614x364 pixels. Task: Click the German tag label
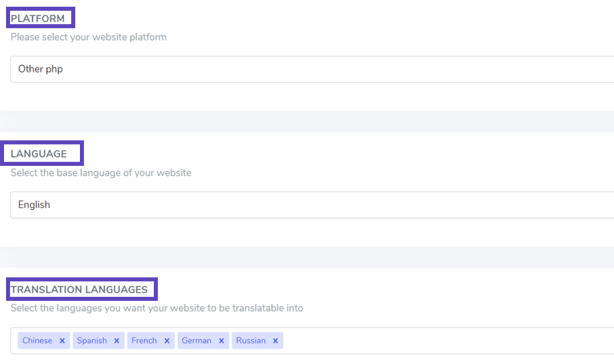(197, 340)
